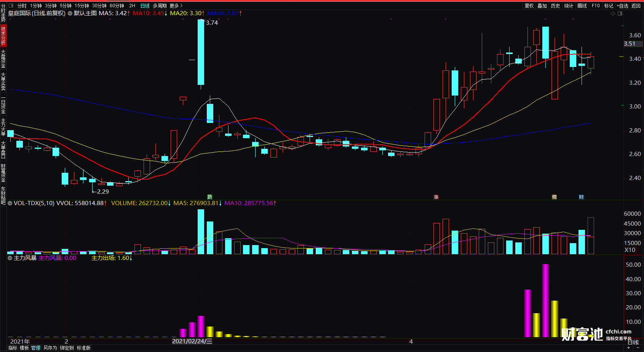
Task: Open 历史 history view
Action: click(x=555, y=6)
